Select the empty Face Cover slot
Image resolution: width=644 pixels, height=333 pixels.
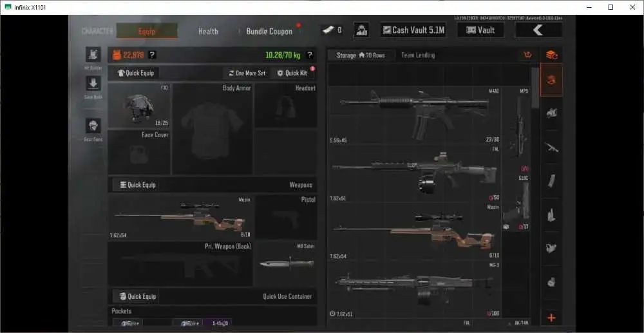click(139, 153)
